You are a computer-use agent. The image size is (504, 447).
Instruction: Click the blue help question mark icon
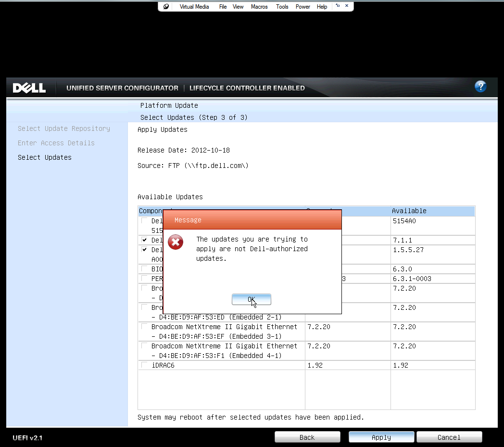pos(480,86)
